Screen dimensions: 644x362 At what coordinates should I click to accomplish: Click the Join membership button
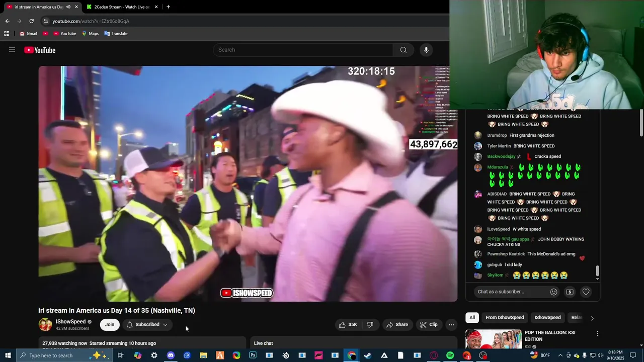tap(110, 325)
